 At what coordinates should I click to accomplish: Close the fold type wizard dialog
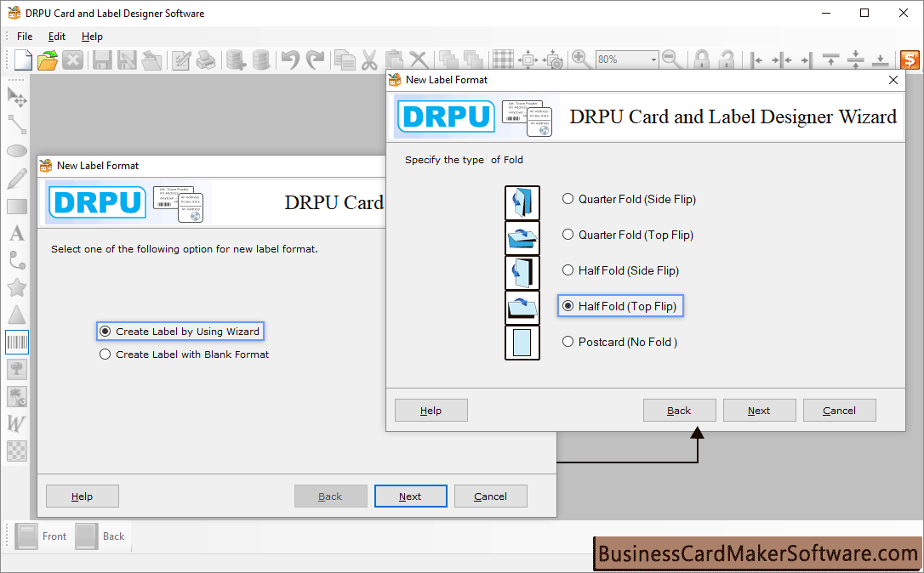pos(893,80)
